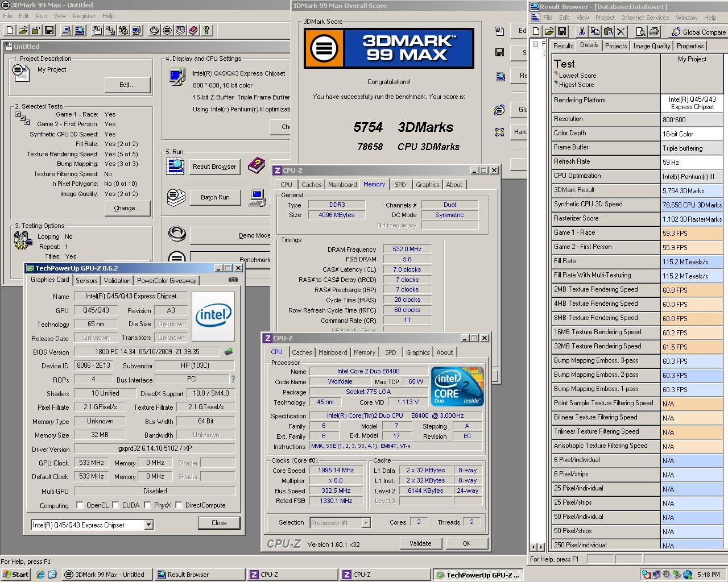Tick the DirectCompute checkbox in GPU-Z
This screenshot has width=728, height=582.
point(179,505)
